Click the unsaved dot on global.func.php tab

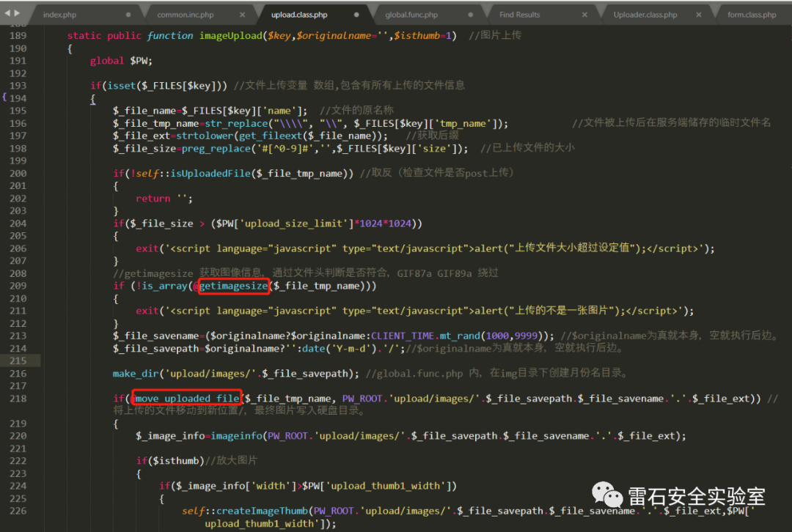471,15
